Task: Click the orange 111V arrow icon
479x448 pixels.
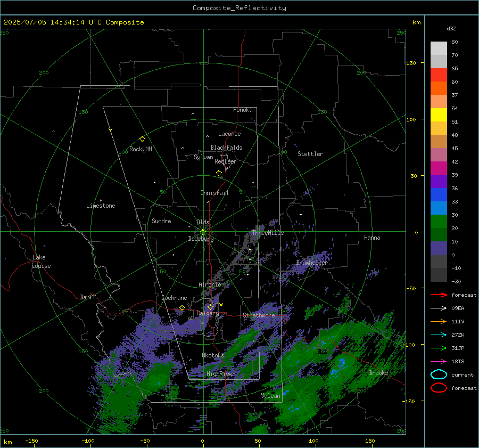Action: tap(439, 321)
